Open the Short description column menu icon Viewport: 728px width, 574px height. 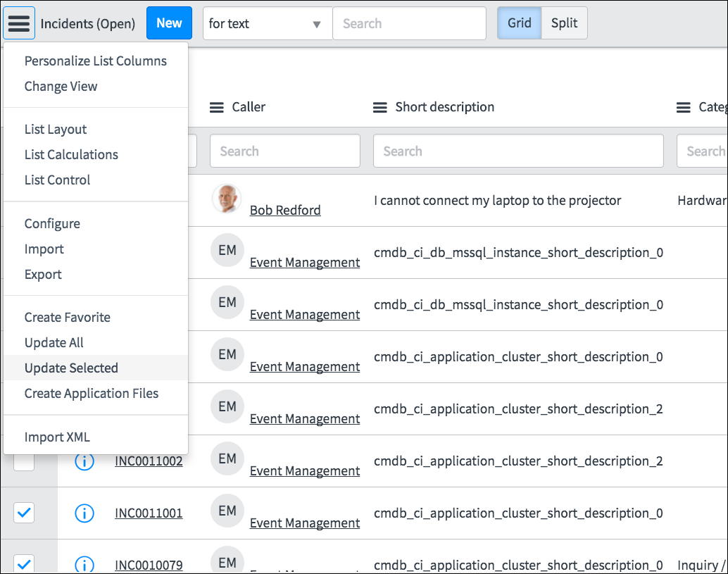[379, 107]
